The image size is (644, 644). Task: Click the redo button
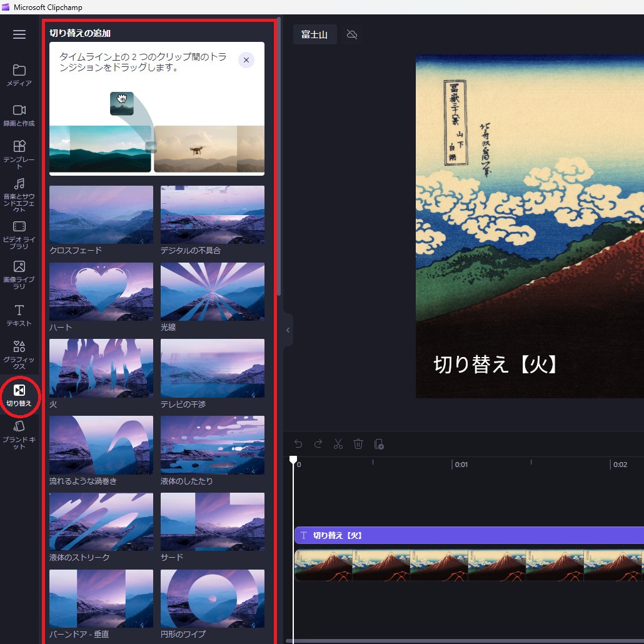click(x=318, y=444)
